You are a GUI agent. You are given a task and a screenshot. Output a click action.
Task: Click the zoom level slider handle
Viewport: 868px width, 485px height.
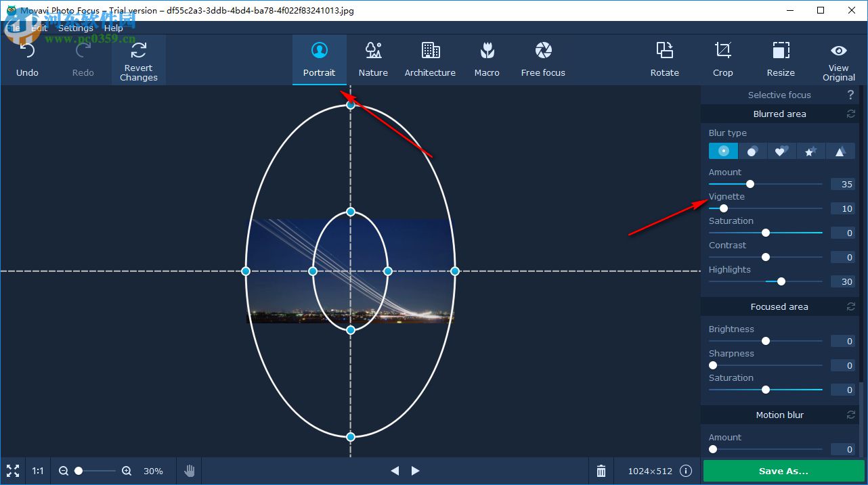point(79,471)
